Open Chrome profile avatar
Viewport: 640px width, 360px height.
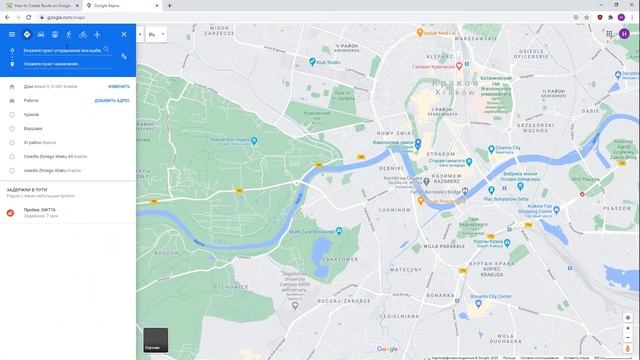621,18
